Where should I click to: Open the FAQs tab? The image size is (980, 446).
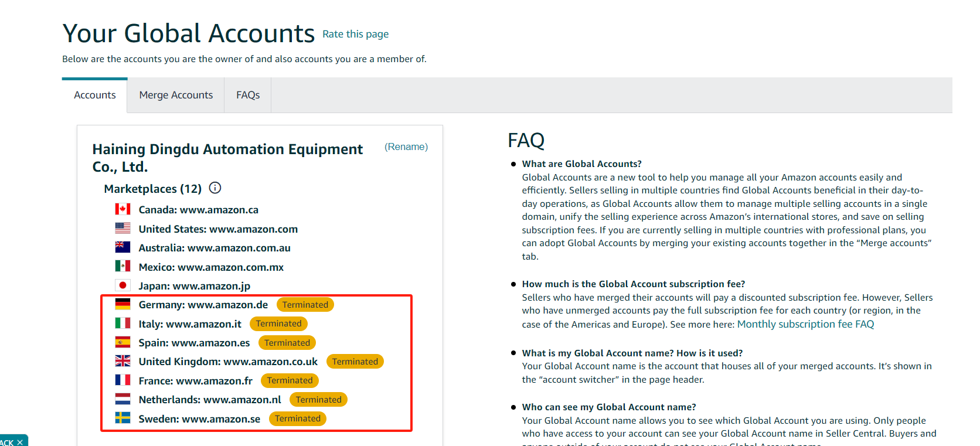click(x=248, y=95)
